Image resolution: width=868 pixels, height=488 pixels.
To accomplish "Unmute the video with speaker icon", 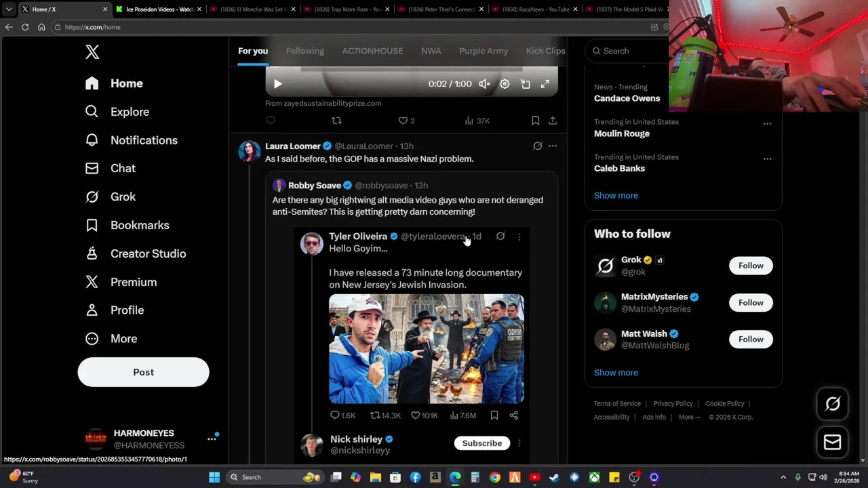I will (x=484, y=84).
